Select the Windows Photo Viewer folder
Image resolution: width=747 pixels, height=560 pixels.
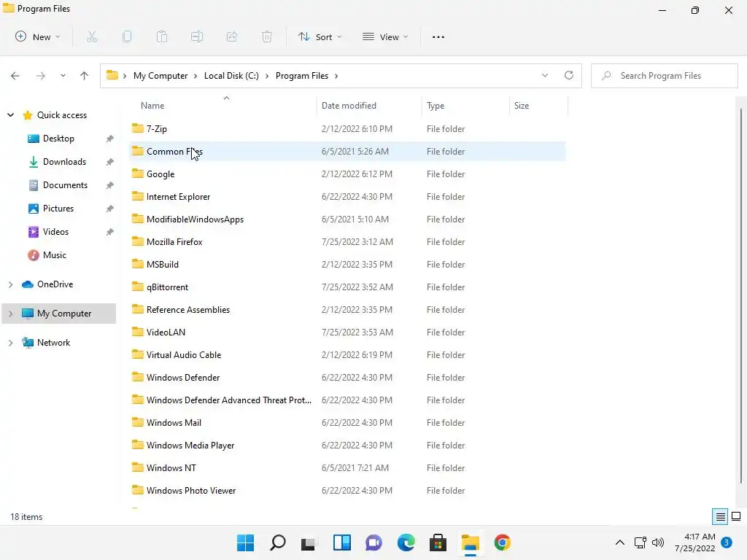(x=347, y=491)
